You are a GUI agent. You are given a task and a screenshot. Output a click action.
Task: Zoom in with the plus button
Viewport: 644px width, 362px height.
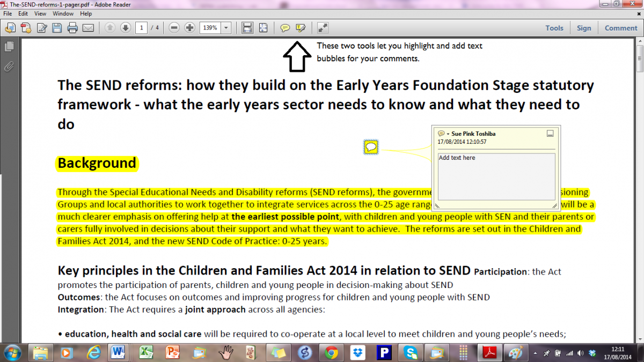190,28
